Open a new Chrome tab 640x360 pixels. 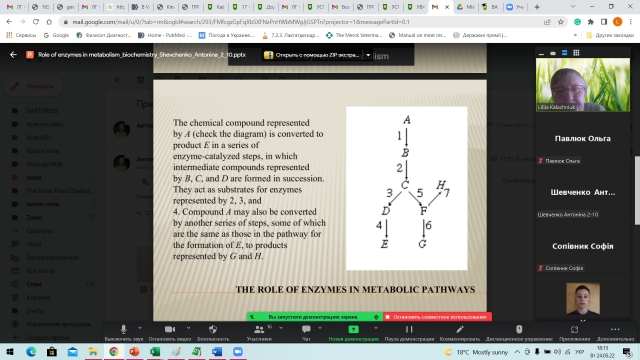[537, 7]
